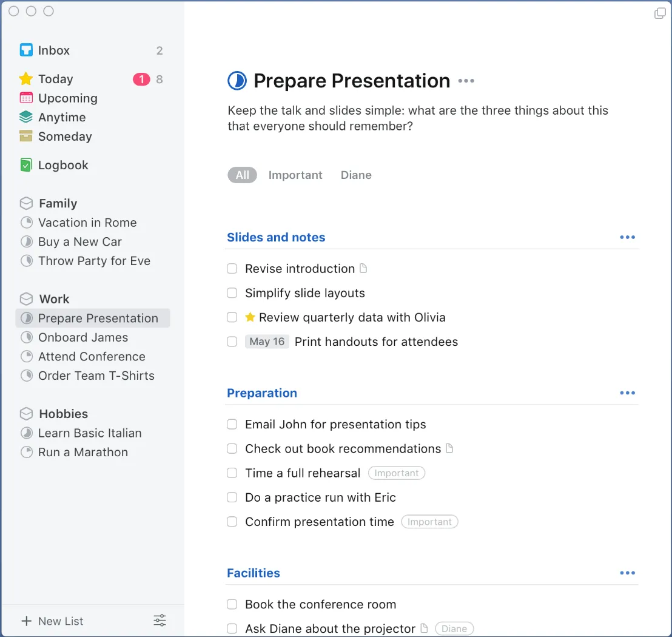Open the Vacation in Rome project
Image resolution: width=672 pixels, height=637 pixels.
click(87, 223)
